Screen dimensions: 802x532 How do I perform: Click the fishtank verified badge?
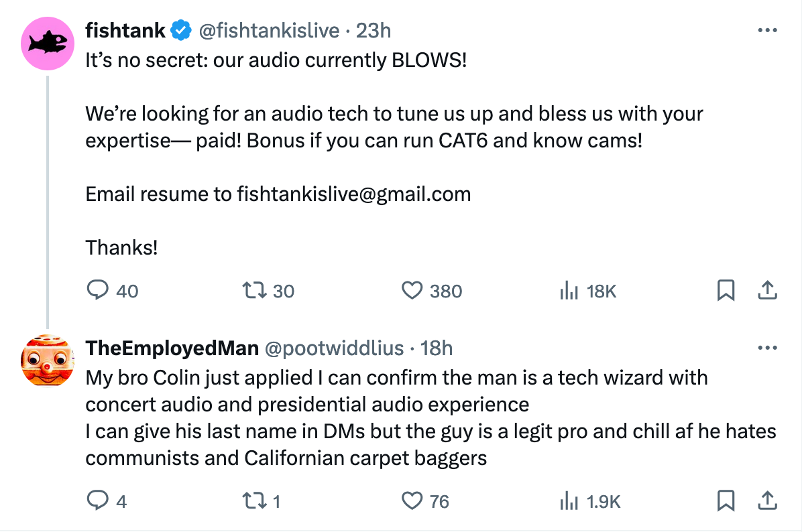click(181, 31)
